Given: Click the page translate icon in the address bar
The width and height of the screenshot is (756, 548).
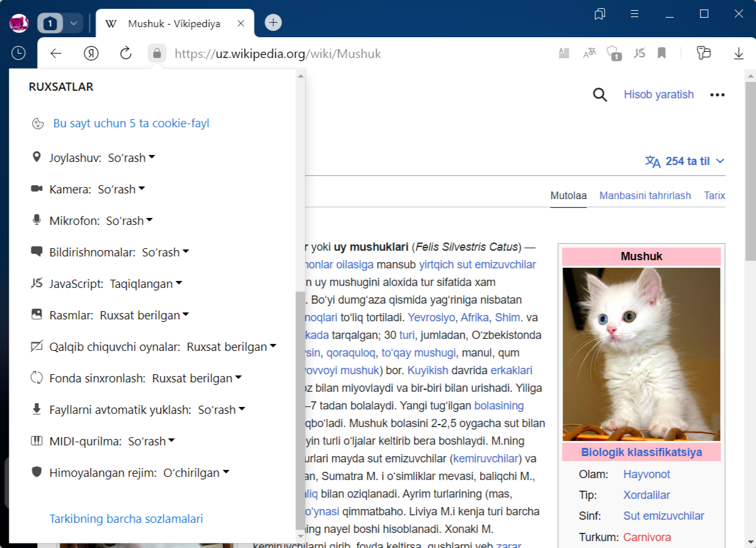Looking at the screenshot, I should [589, 54].
